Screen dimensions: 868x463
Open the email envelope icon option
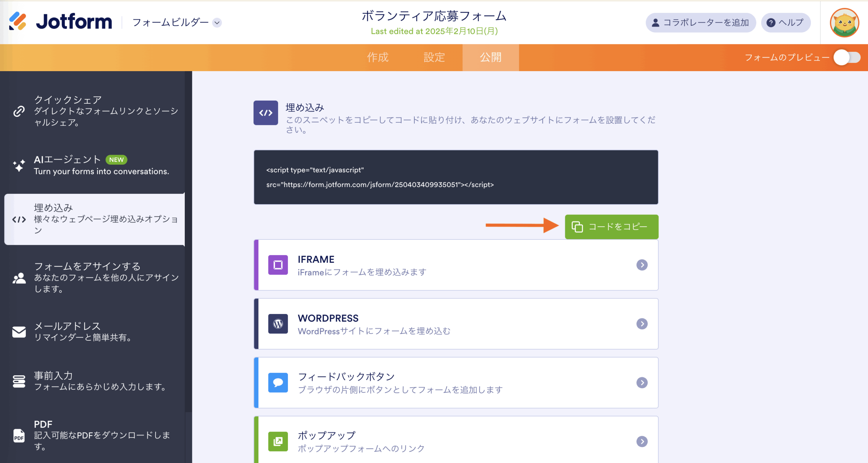click(x=19, y=332)
